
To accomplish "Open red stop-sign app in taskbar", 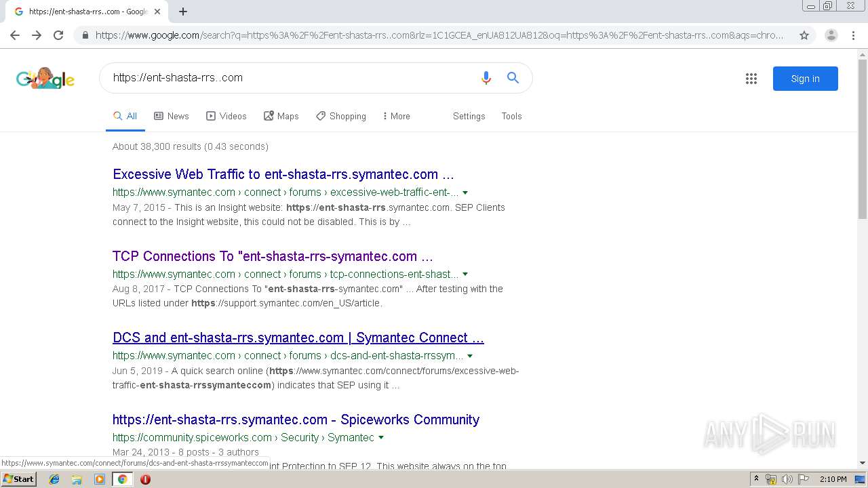I will (x=145, y=479).
